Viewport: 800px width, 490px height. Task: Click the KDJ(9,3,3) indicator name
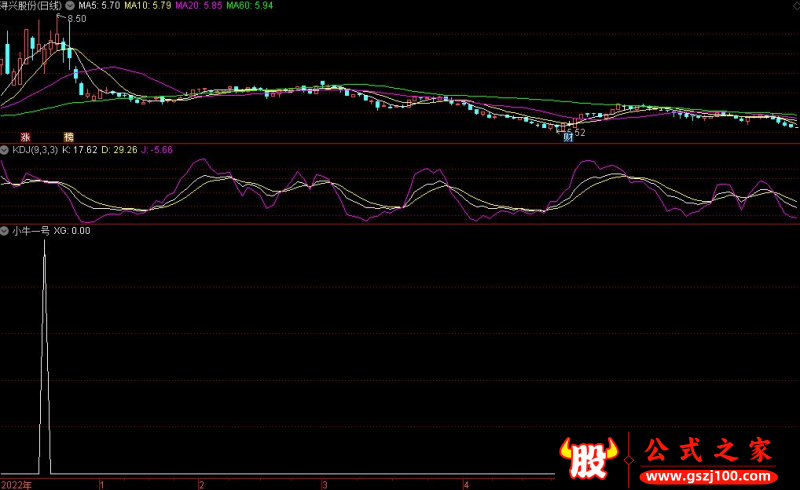tap(34, 150)
